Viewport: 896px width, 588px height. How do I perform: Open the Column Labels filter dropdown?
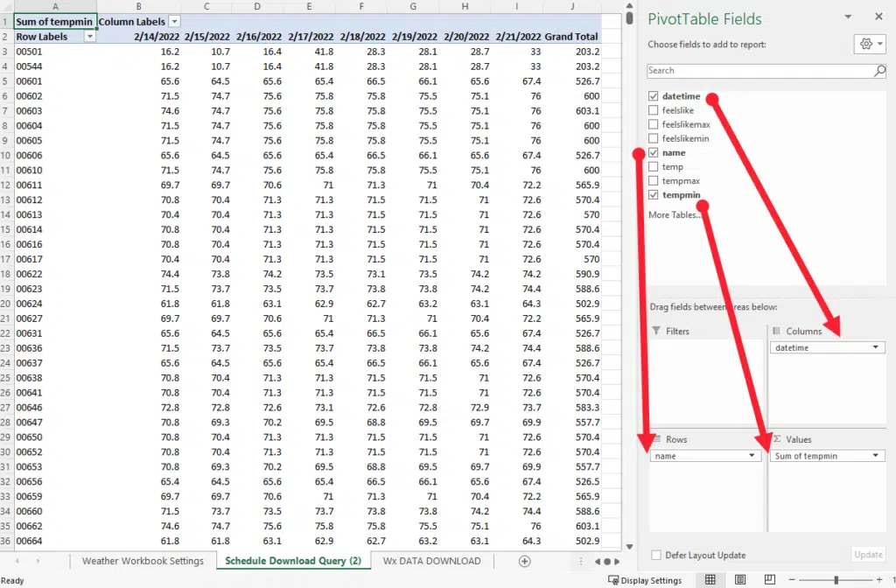point(174,21)
